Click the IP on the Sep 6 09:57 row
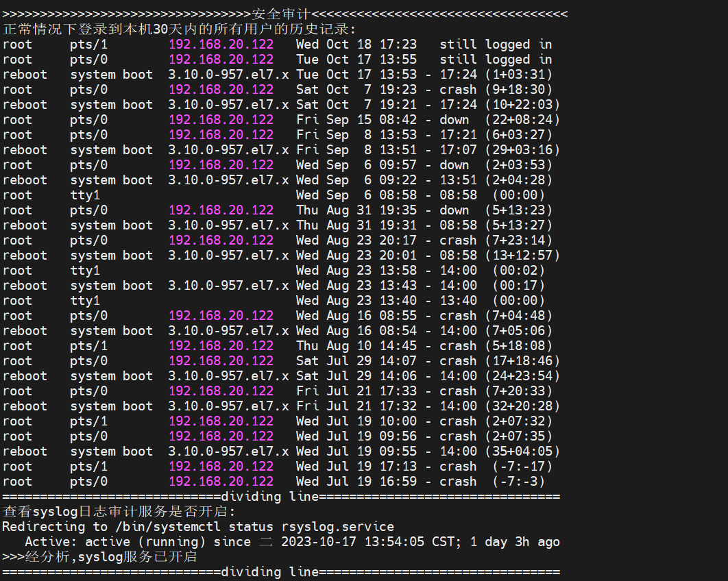The height and width of the screenshot is (581, 728). 221,165
